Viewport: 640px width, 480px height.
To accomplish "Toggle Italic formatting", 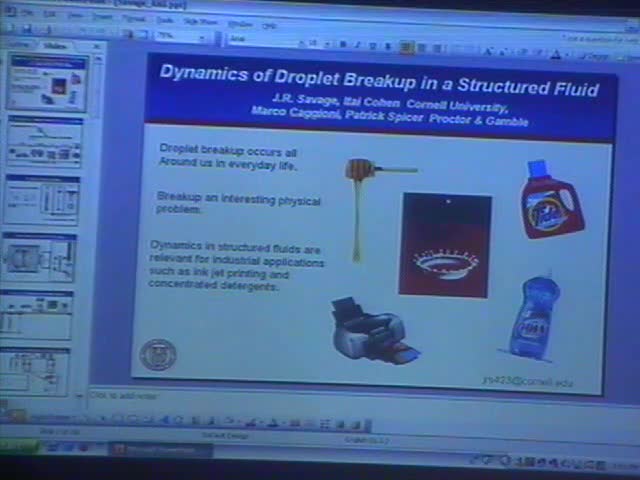I will coord(358,45).
